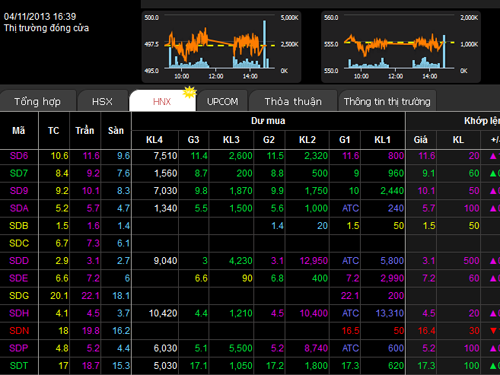500x375 pixels.
Task: Click SDE KL1 value 2,990
Action: (392, 278)
